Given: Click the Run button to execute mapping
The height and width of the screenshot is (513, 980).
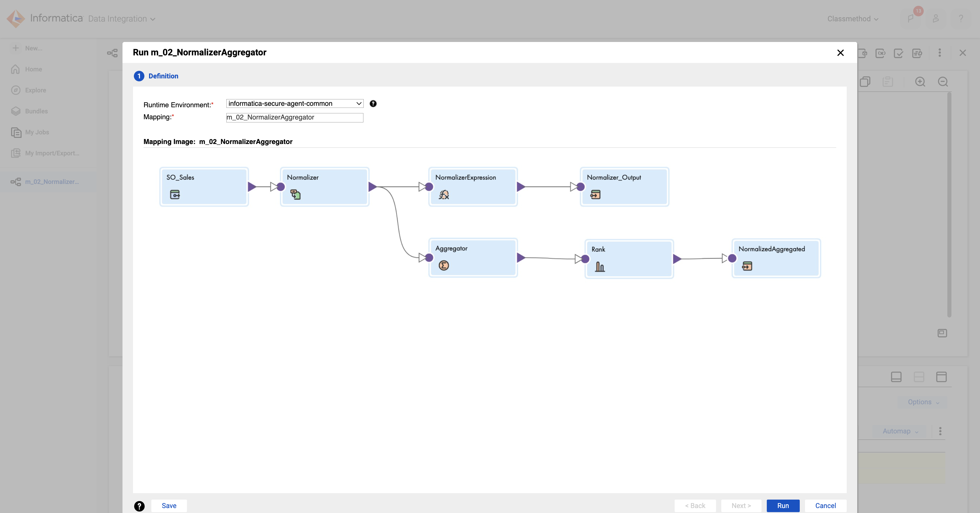Looking at the screenshot, I should (783, 505).
